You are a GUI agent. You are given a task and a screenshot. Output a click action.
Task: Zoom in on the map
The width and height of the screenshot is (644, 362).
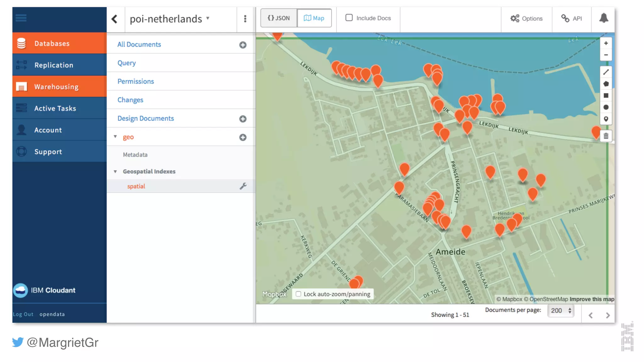[x=606, y=43]
